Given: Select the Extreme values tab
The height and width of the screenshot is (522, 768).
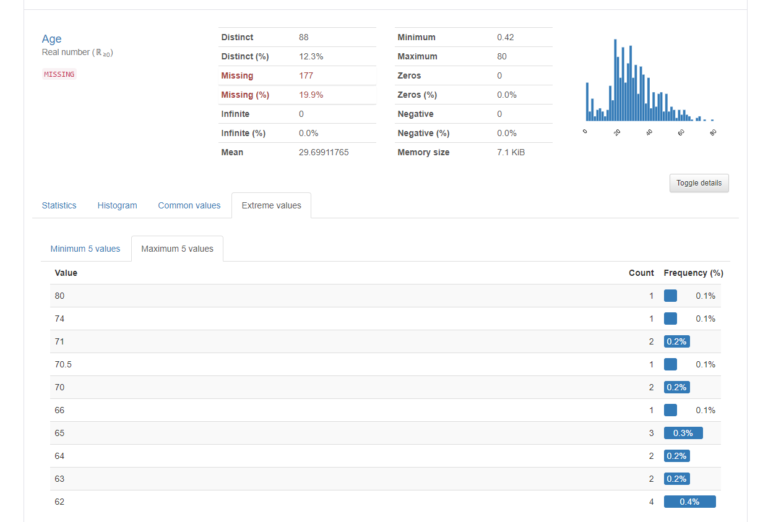Looking at the screenshot, I should click(271, 206).
